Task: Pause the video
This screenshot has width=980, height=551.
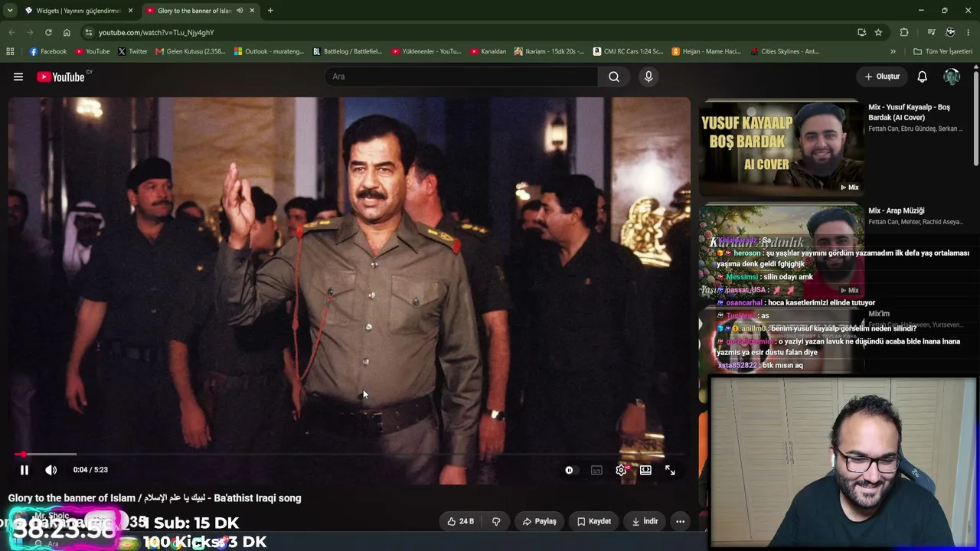Action: pos(24,470)
